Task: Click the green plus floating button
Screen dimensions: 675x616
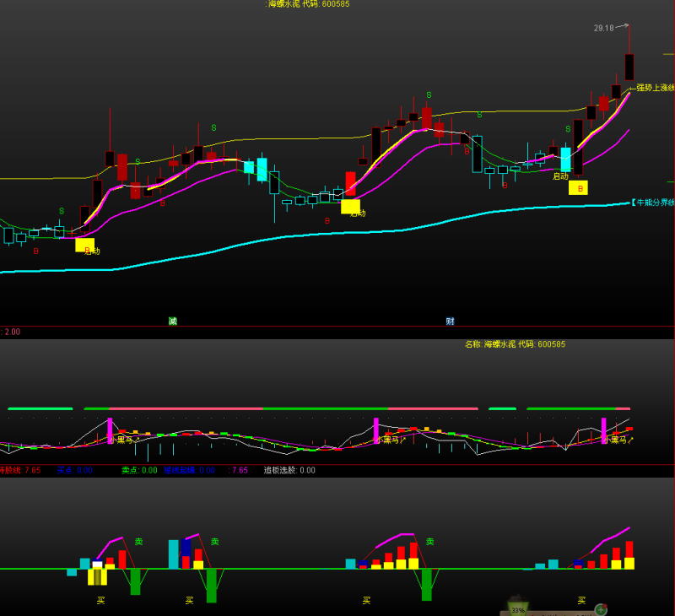Action: click(x=601, y=609)
